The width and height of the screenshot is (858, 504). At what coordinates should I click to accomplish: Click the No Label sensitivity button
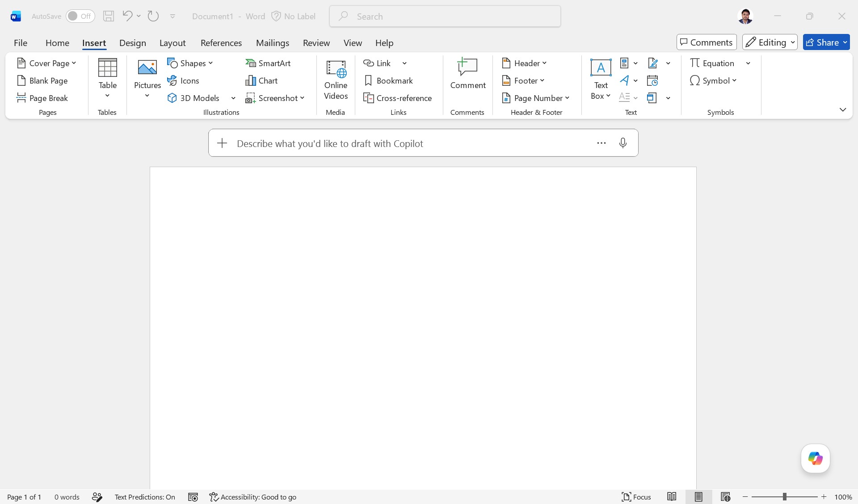294,16
